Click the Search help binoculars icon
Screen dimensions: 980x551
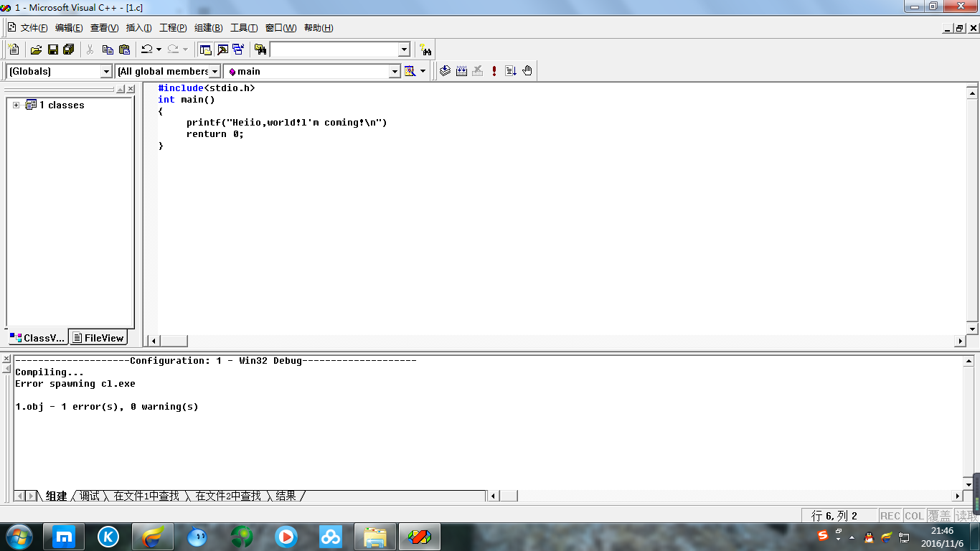pos(426,50)
